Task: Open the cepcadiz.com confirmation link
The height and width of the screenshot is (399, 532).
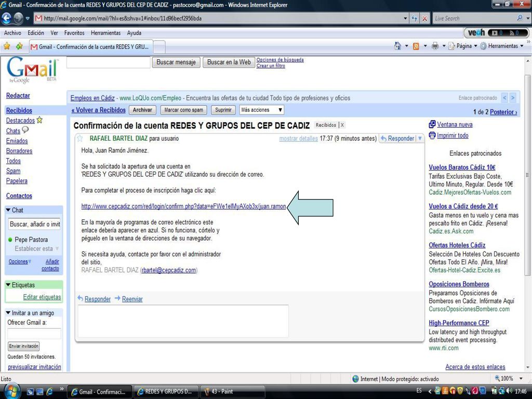Action: (x=183, y=206)
